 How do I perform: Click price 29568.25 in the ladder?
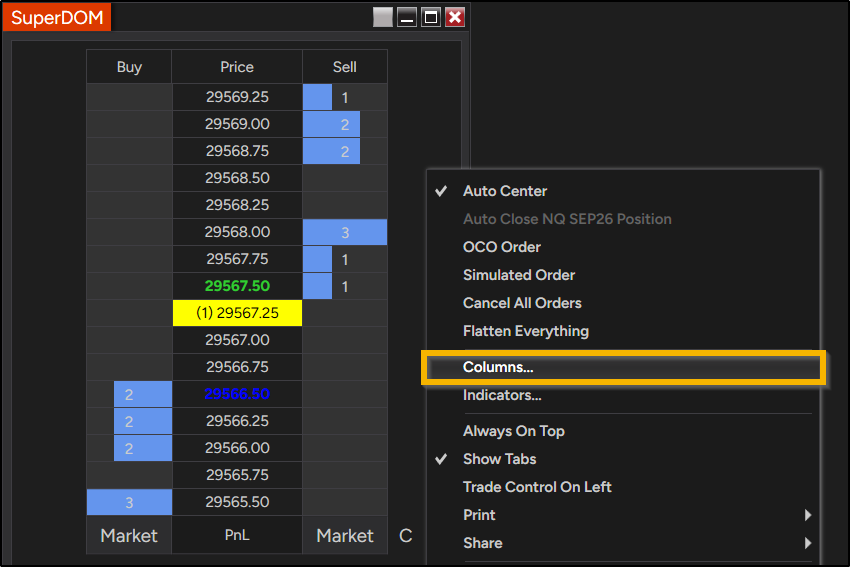pyautogui.click(x=237, y=205)
